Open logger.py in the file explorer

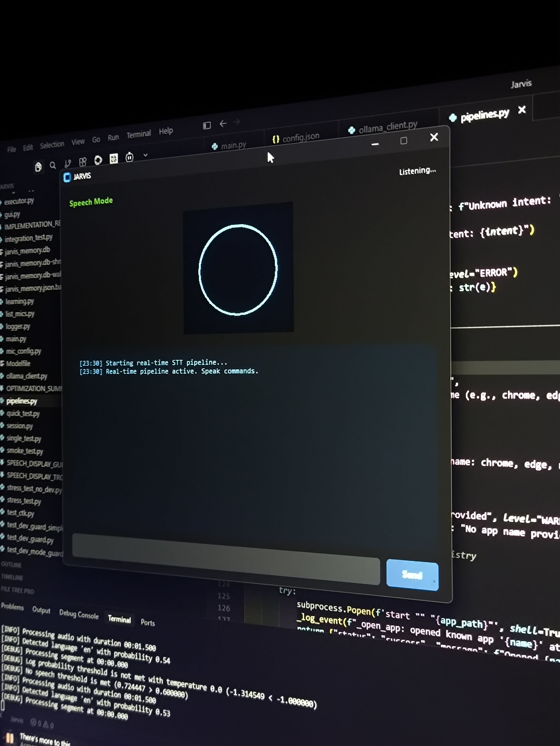[x=17, y=326]
